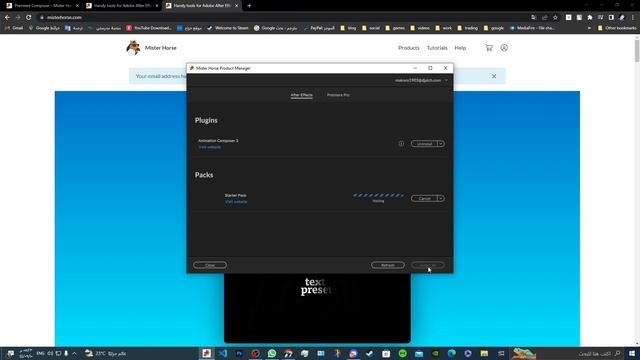
Task: Open the user account icon on website
Action: pos(504,48)
